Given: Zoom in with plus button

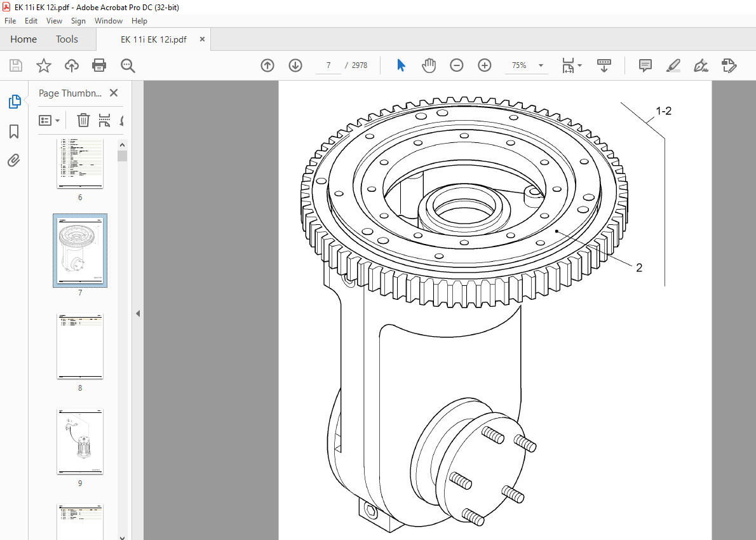Looking at the screenshot, I should (x=485, y=65).
